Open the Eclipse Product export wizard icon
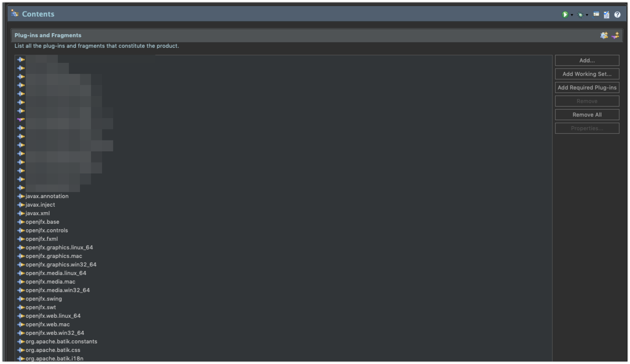 [596, 14]
